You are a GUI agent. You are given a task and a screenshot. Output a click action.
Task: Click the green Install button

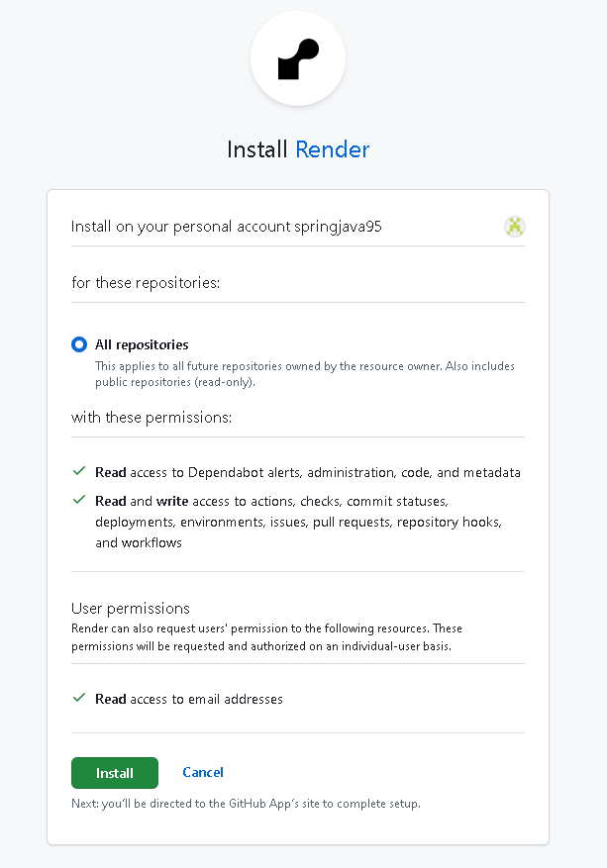115,773
